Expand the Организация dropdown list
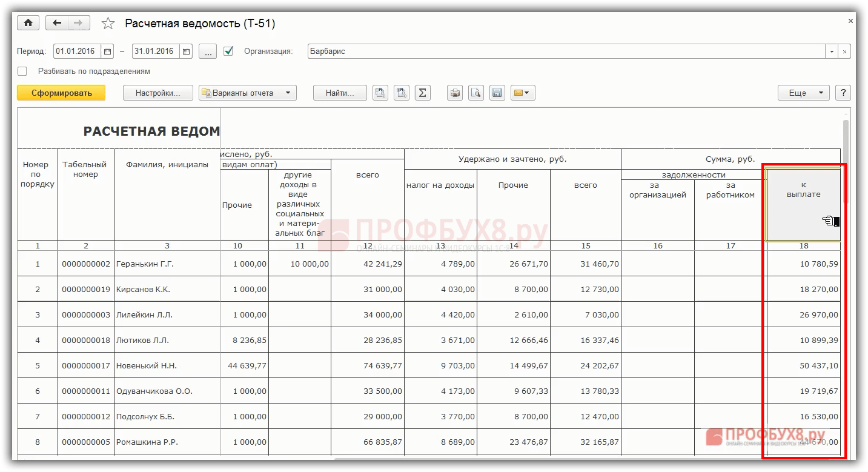868x472 pixels. pyautogui.click(x=832, y=52)
